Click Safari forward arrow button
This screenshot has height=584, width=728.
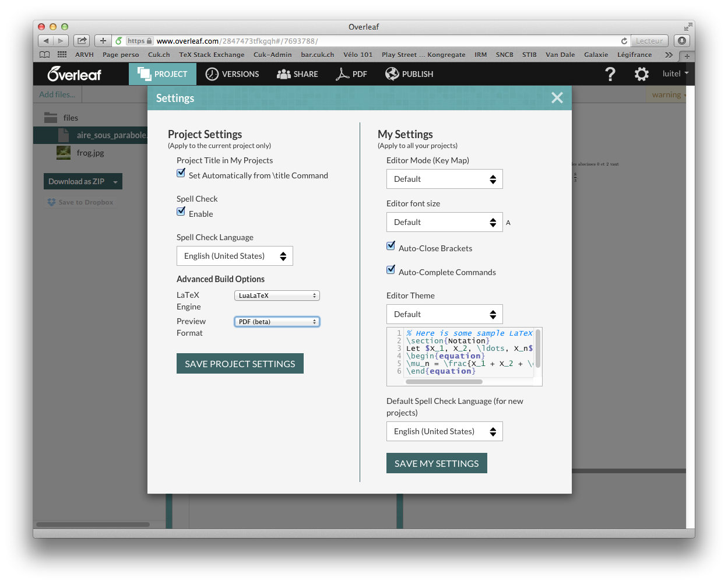61,41
